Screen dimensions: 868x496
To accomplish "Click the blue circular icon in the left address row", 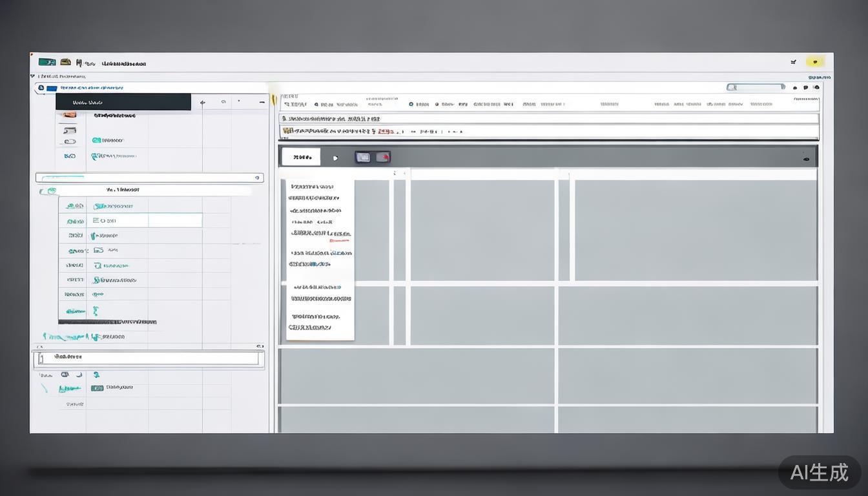I will coord(41,88).
